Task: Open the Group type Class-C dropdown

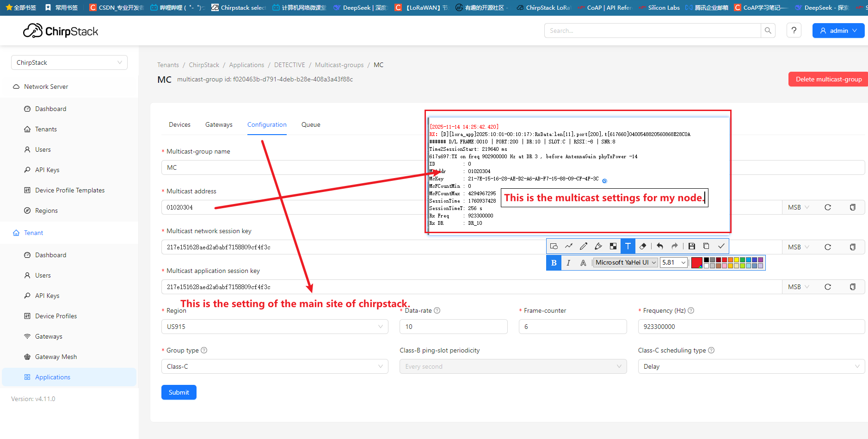Action: click(275, 366)
